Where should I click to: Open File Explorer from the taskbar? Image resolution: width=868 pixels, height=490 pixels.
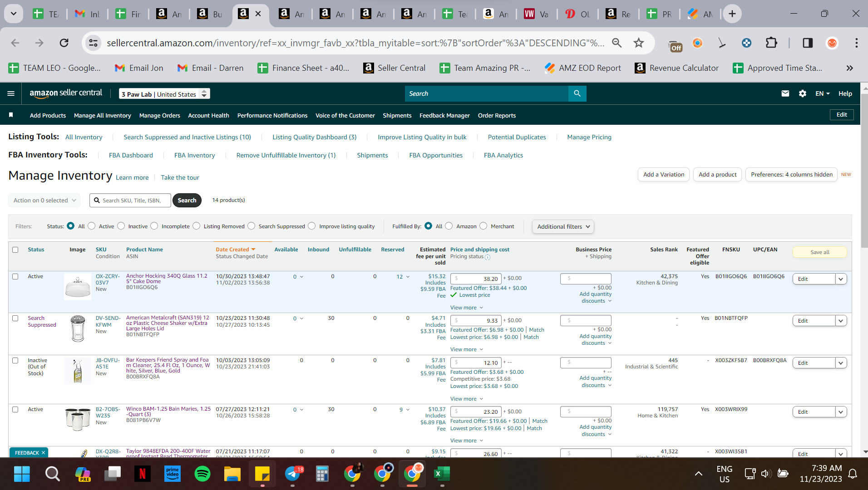tap(232, 474)
